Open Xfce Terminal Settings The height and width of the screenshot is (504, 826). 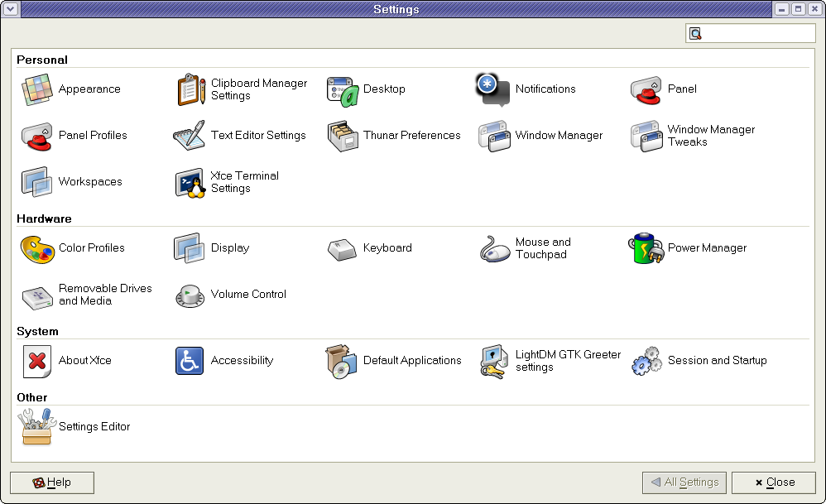pyautogui.click(x=190, y=182)
